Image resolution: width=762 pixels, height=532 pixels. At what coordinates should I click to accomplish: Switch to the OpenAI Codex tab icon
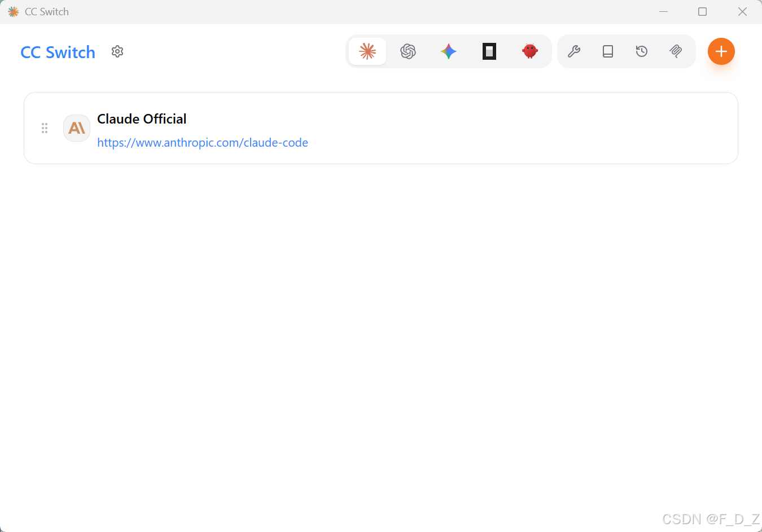pos(408,51)
